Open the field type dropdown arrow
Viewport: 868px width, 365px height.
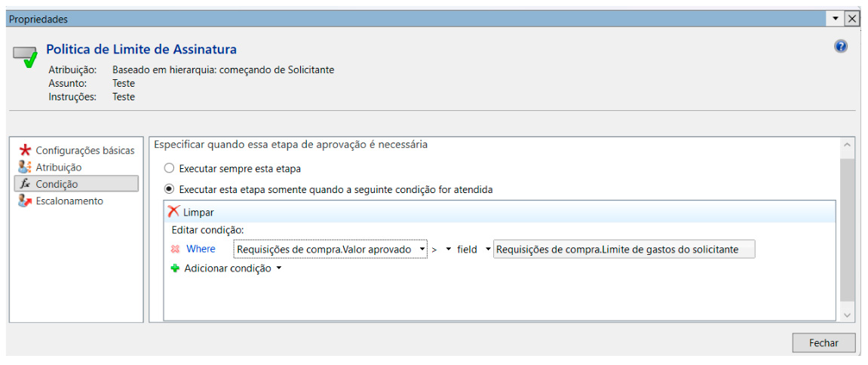487,250
